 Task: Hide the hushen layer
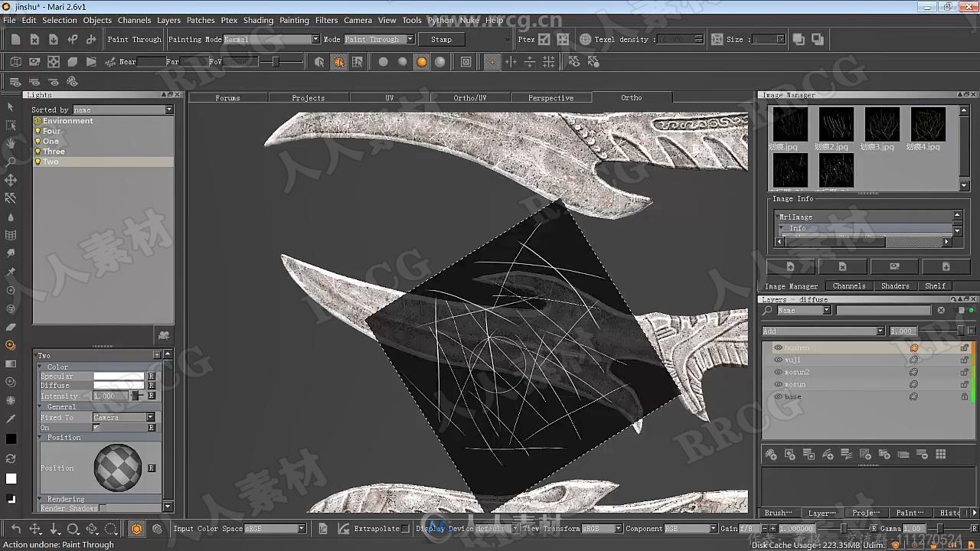coord(778,347)
